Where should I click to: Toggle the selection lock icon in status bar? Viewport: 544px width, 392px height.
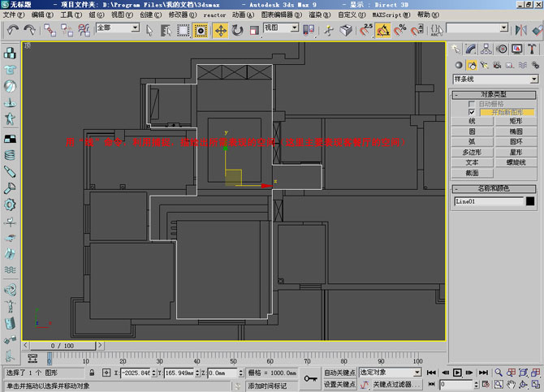tap(93, 373)
